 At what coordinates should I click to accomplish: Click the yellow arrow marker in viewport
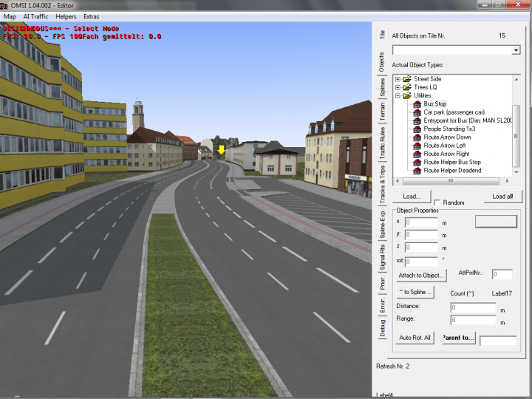[220, 150]
